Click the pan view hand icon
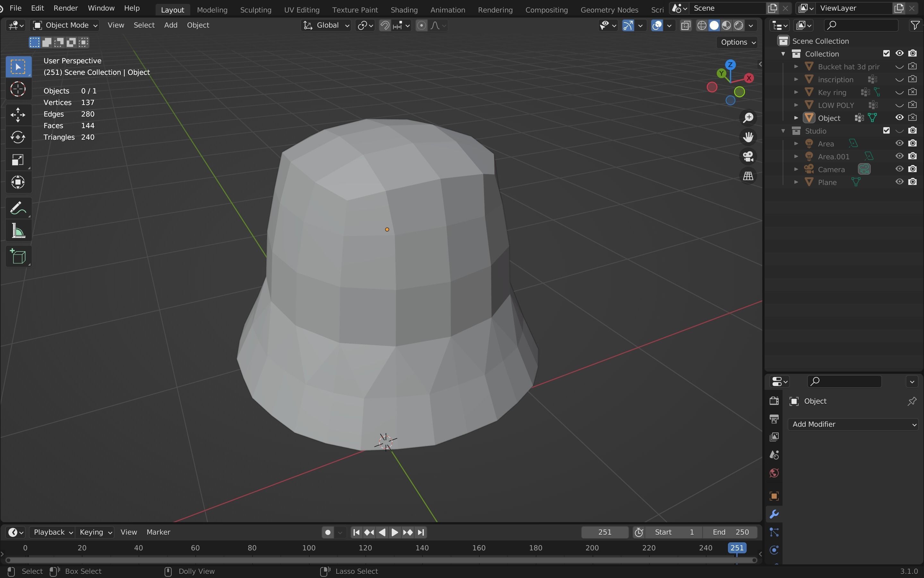 [x=748, y=137]
